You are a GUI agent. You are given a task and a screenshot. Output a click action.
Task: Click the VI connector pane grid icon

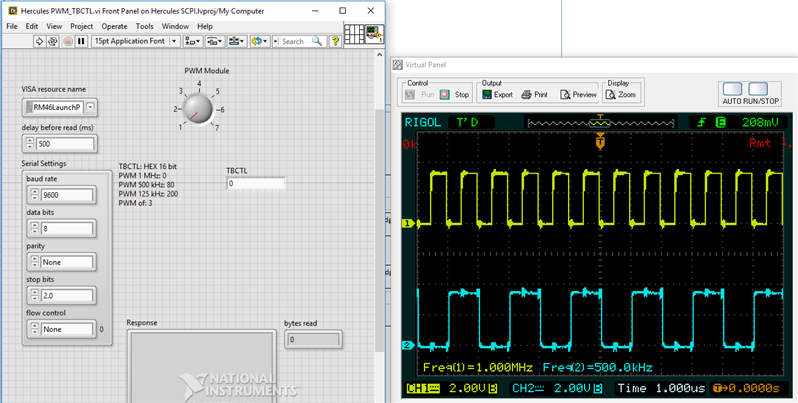point(353,35)
